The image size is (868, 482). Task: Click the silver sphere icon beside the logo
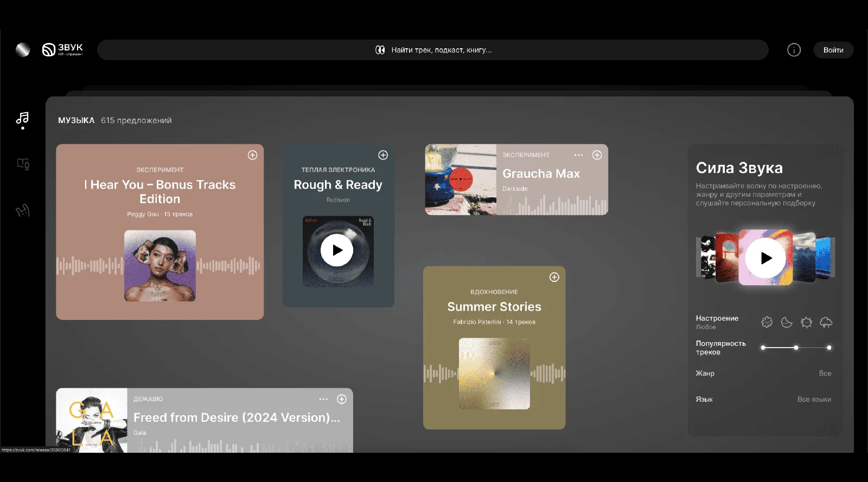tap(23, 50)
